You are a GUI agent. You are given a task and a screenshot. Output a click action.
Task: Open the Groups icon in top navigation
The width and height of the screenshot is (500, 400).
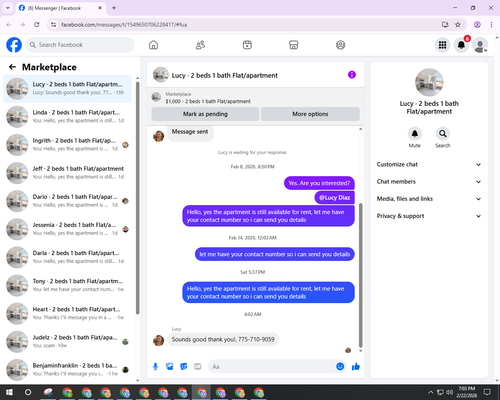[x=340, y=45]
